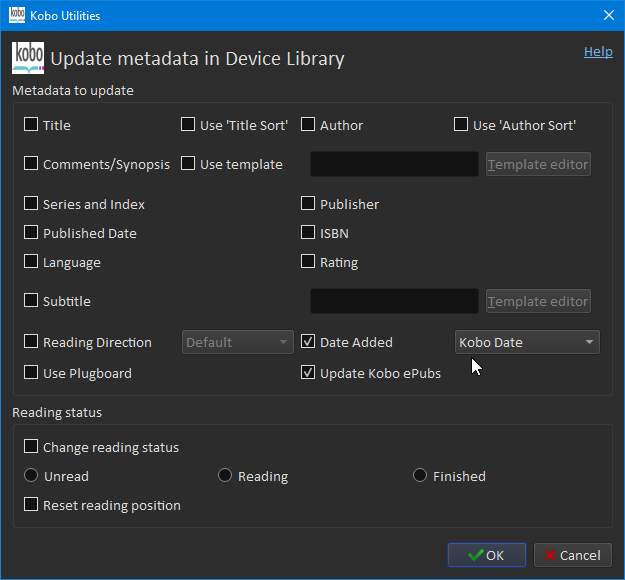Click the 'Reading status' group label
625x580 pixels.
[57, 412]
